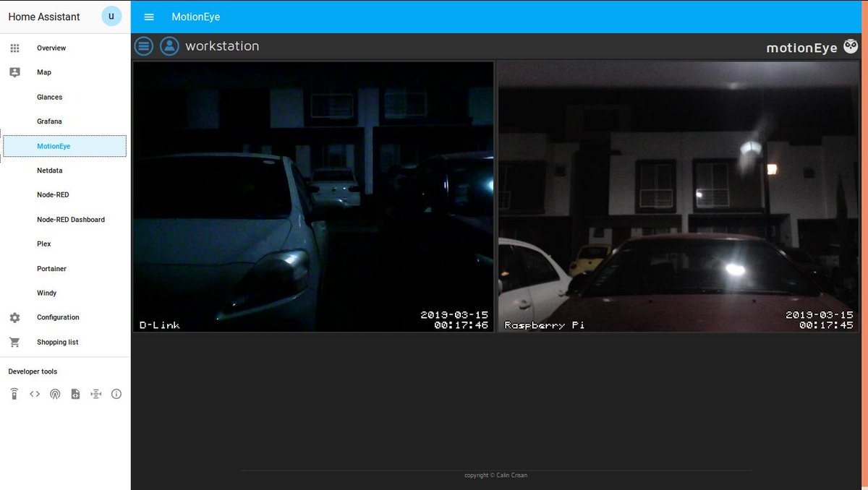Viewport: 868px width, 490px height.
Task: Open the motionEye settings panel button
Action: [x=144, y=46]
